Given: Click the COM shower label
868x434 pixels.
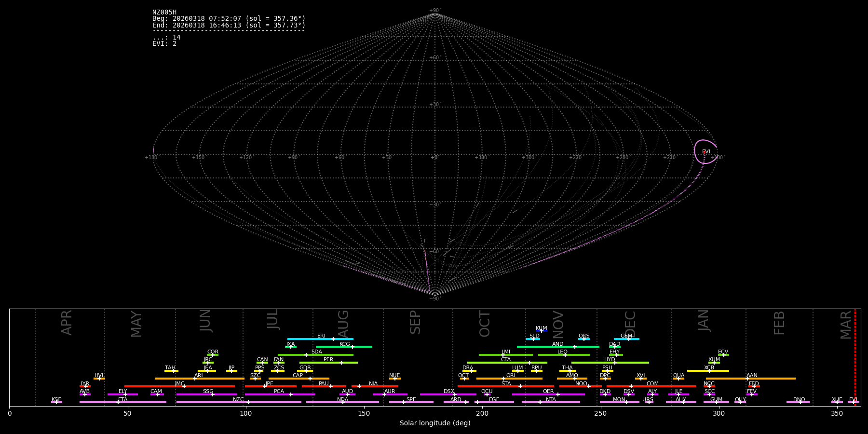Looking at the screenshot, I should pyautogui.click(x=652, y=384).
